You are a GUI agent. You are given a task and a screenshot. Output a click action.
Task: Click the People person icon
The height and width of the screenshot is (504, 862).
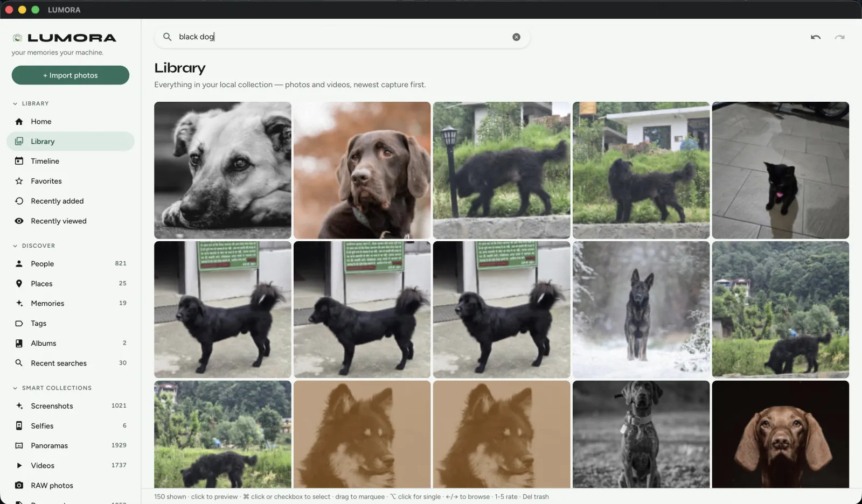click(19, 264)
